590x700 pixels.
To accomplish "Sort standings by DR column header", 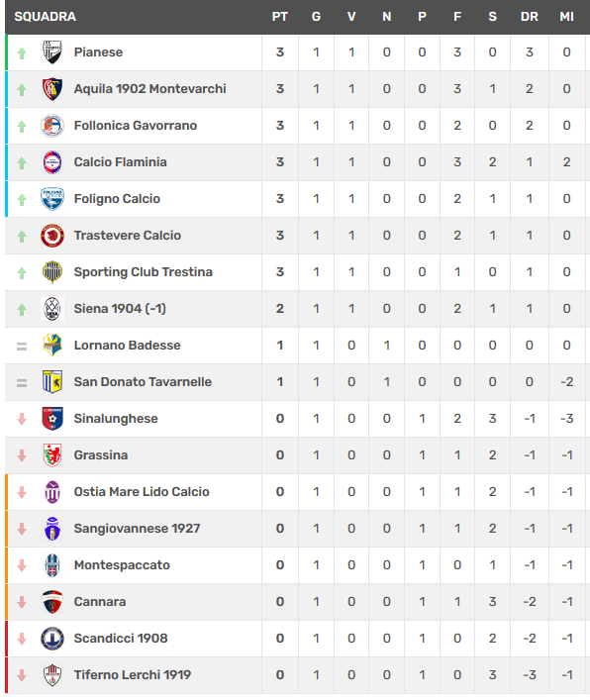I will pyautogui.click(x=530, y=17).
